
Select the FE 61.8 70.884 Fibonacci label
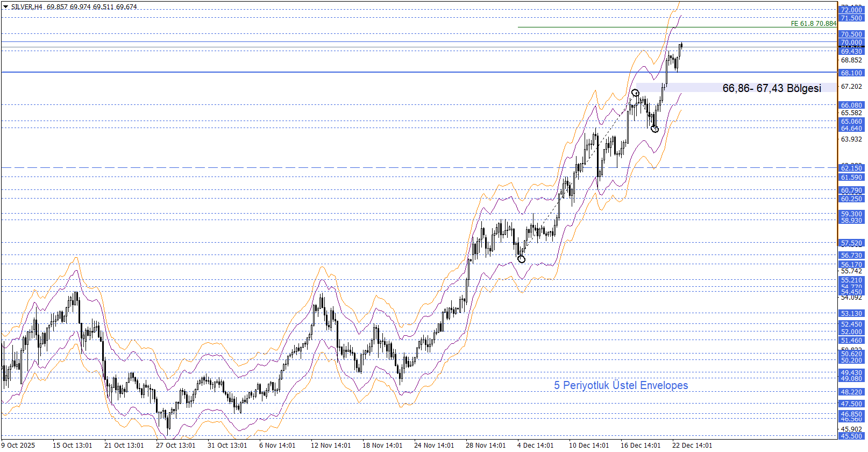(813, 24)
